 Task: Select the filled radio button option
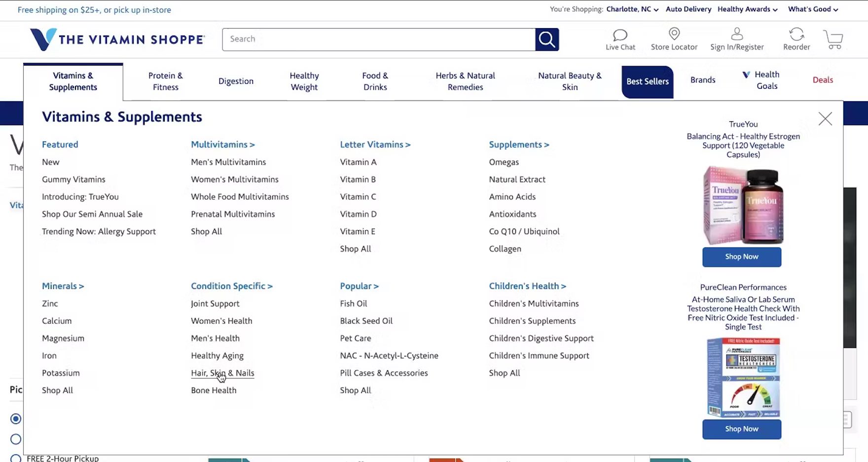coord(16,419)
